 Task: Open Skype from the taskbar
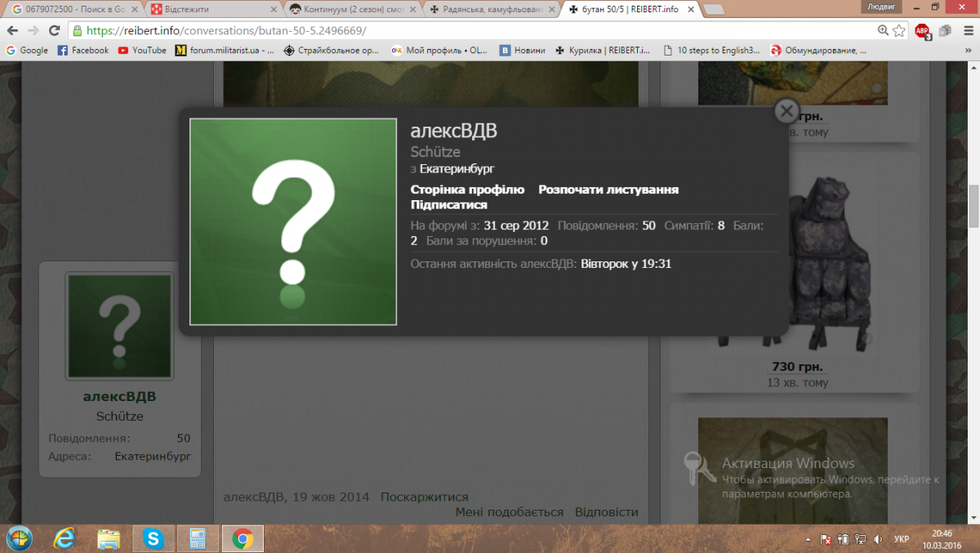pos(153,538)
